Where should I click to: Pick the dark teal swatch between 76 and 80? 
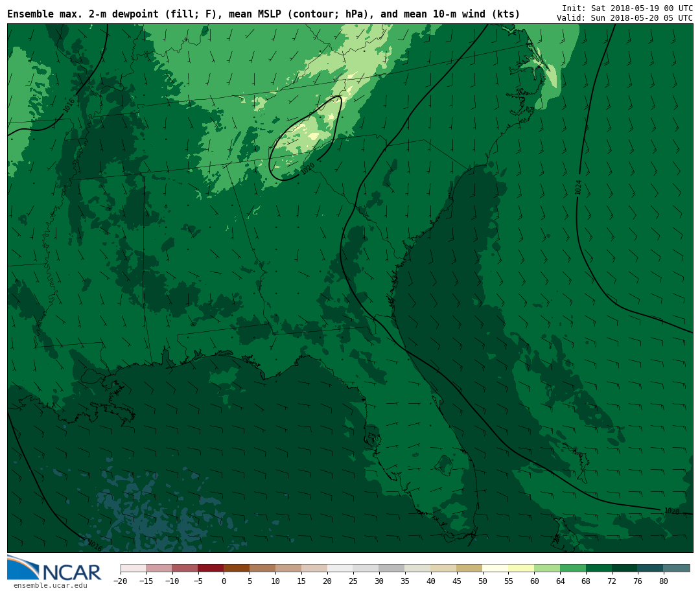(651, 568)
